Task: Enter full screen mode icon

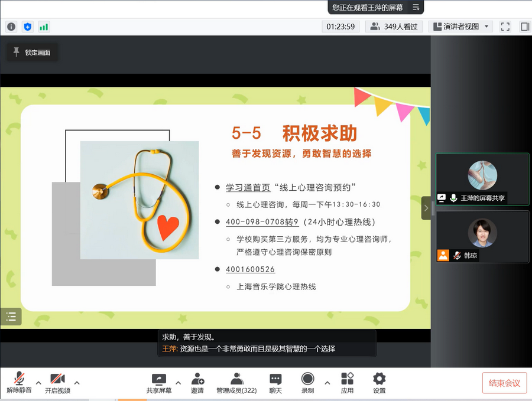Action: [x=505, y=27]
